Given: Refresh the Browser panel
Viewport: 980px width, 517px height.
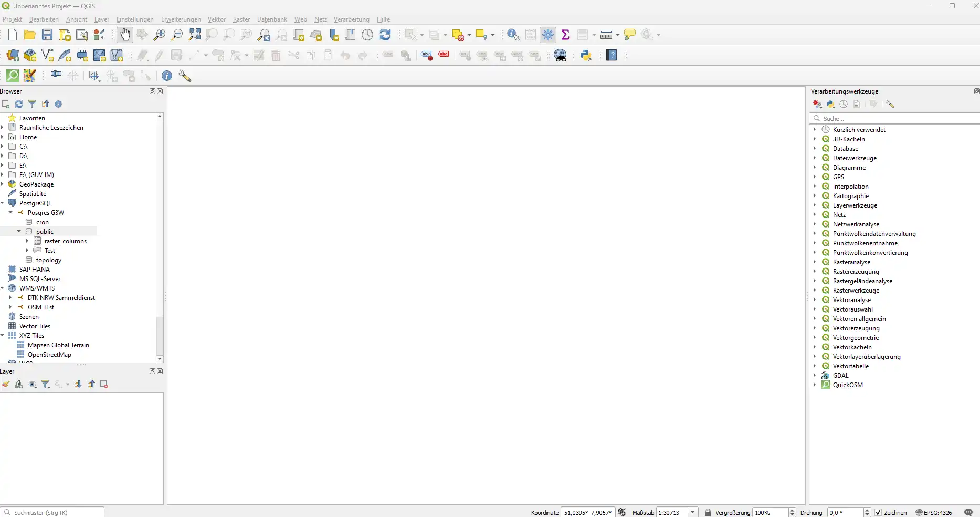Looking at the screenshot, I should (x=19, y=104).
